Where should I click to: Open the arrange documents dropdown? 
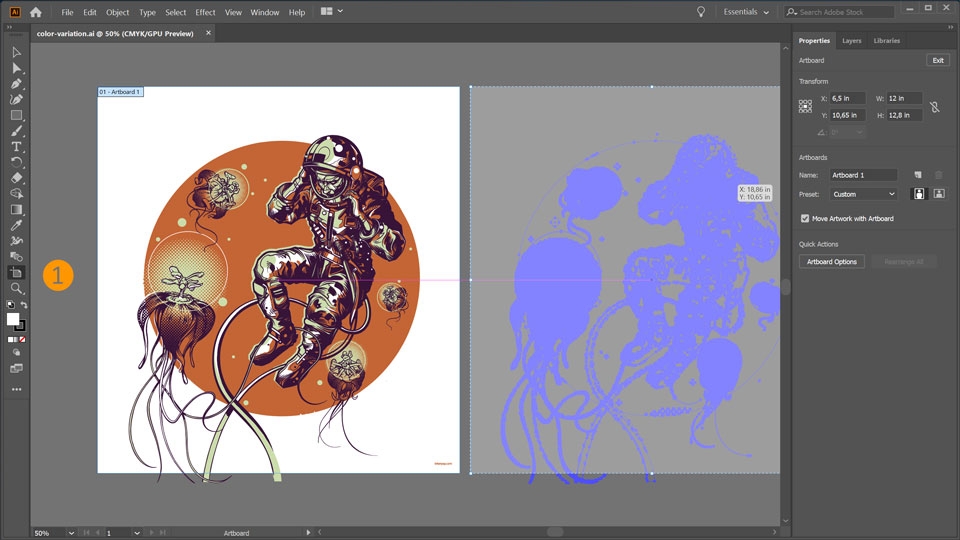point(332,12)
